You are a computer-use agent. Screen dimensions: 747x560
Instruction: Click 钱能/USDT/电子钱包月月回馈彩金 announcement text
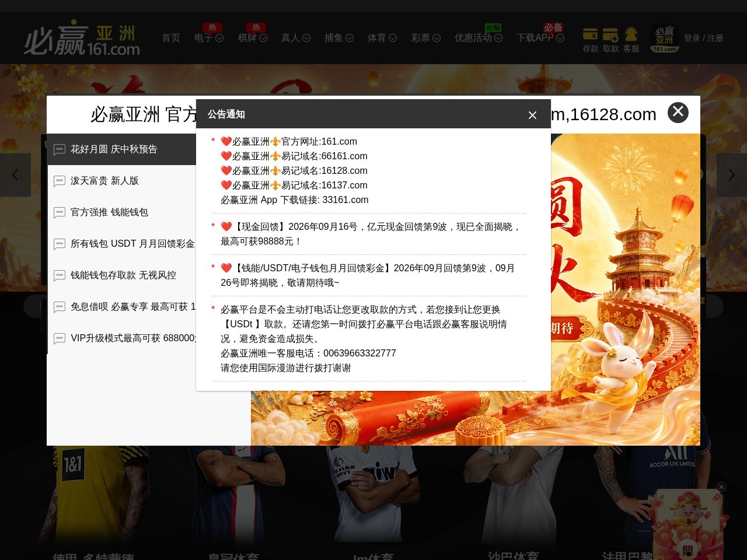pos(368,275)
